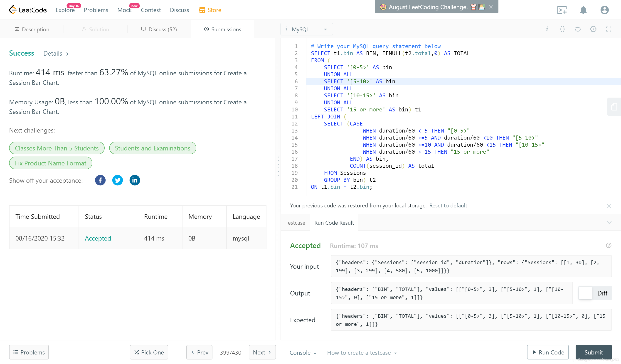Collapse the result panel chevron
The width and height of the screenshot is (621, 364).
tap(609, 223)
